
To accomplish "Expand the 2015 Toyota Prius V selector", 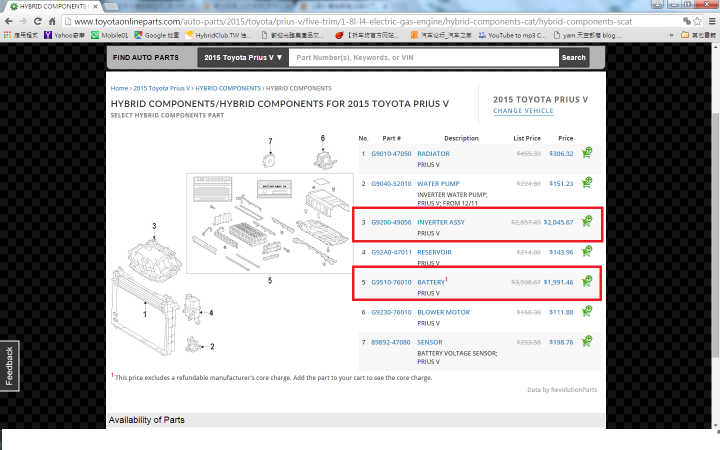I will point(243,57).
